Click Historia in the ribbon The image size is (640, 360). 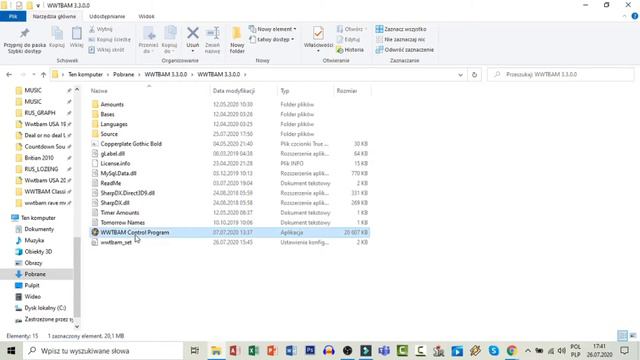click(x=350, y=50)
